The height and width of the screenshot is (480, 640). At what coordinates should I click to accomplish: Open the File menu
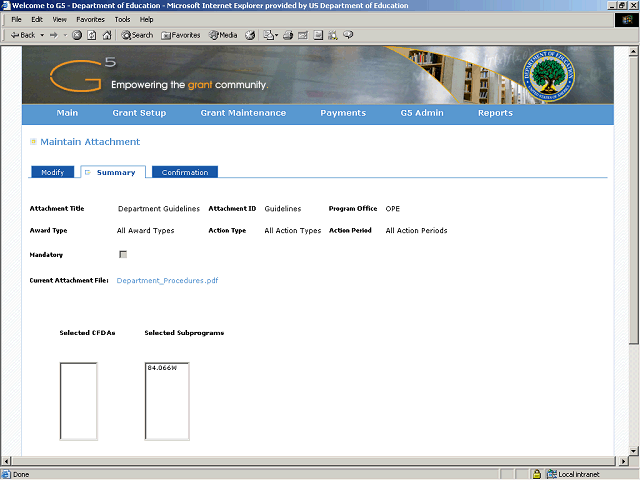coord(16,19)
